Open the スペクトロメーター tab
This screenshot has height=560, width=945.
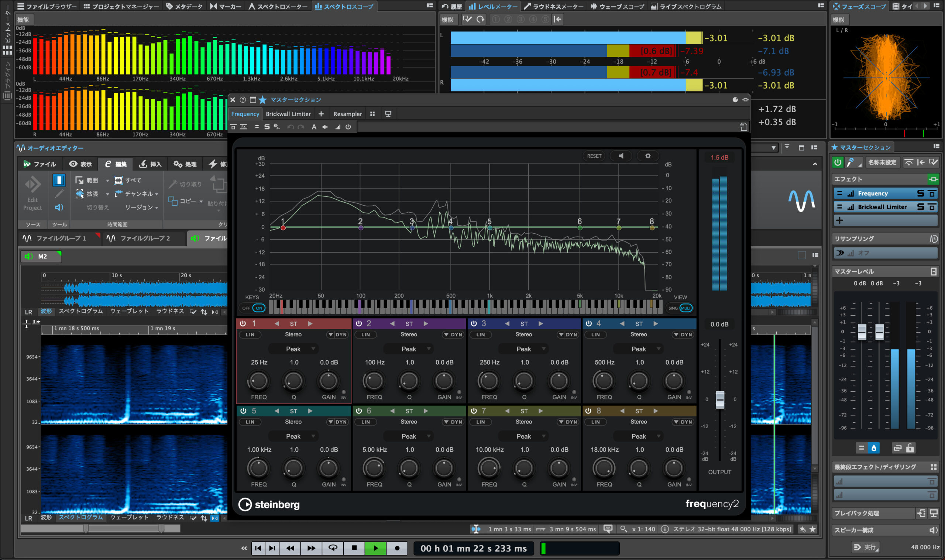point(278,6)
